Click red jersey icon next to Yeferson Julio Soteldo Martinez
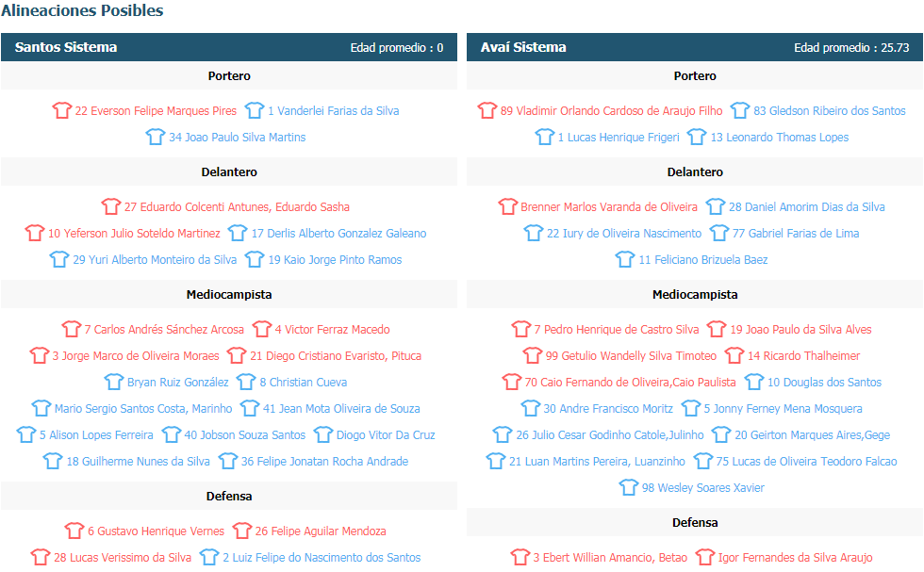 point(35,233)
